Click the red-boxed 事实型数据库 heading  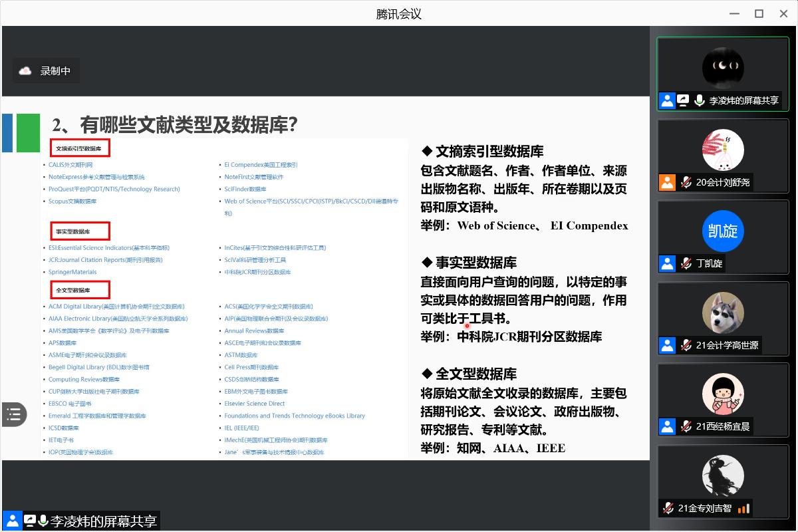tap(80, 231)
